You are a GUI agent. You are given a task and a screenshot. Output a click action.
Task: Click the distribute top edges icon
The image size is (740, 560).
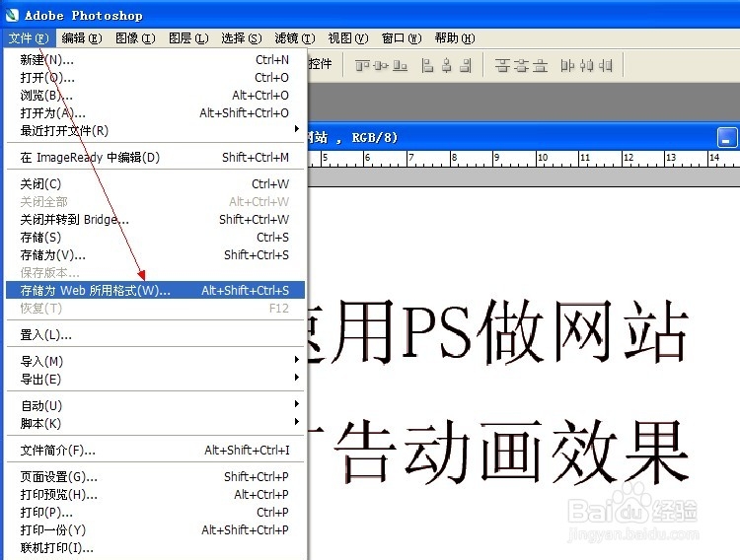(502, 65)
